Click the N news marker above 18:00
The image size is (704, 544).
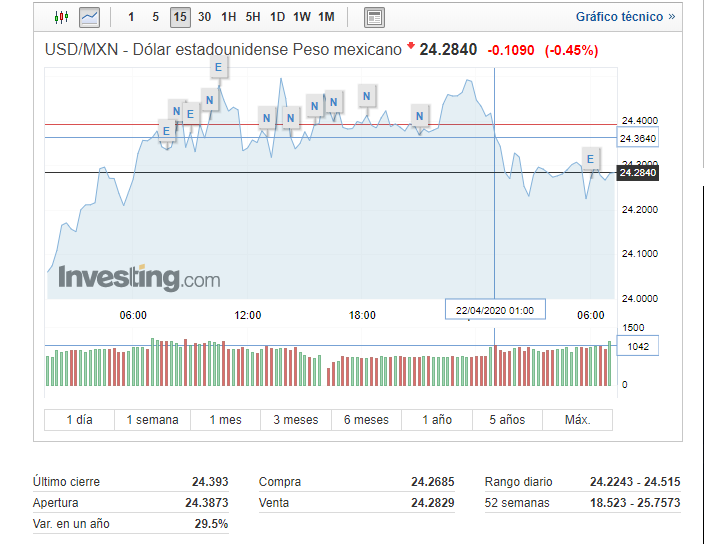coord(367,96)
